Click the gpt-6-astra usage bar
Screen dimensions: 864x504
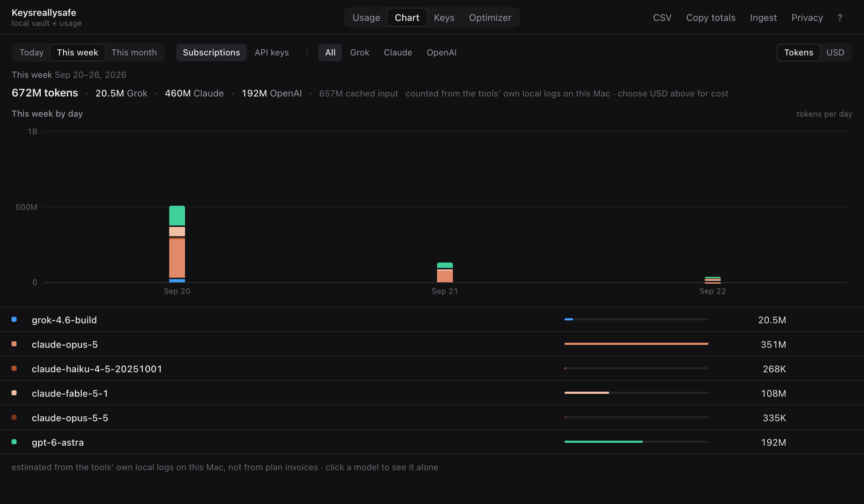coord(636,442)
